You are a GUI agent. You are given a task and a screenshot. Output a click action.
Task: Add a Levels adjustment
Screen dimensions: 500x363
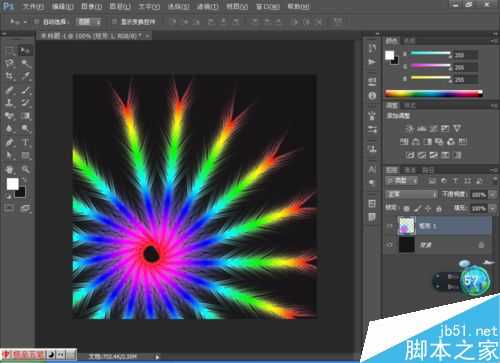[422, 128]
